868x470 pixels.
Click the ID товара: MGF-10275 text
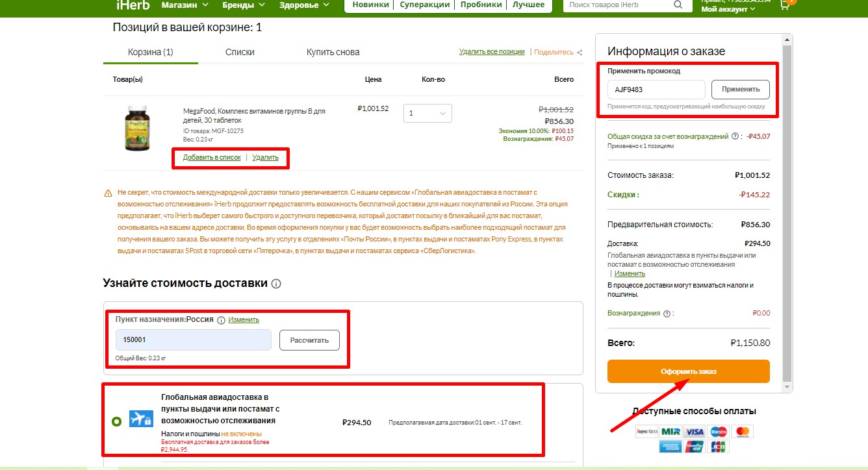click(213, 131)
